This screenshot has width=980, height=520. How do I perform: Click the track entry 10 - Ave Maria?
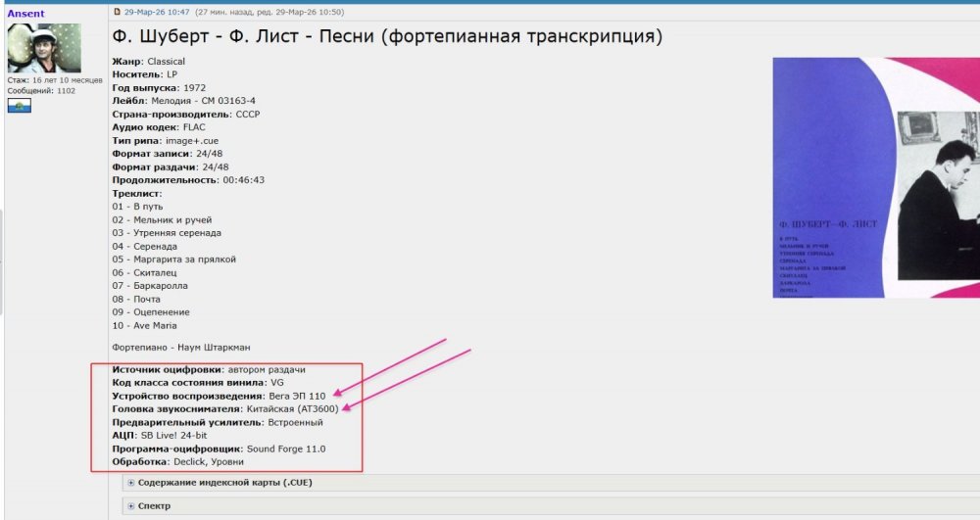pos(144,325)
